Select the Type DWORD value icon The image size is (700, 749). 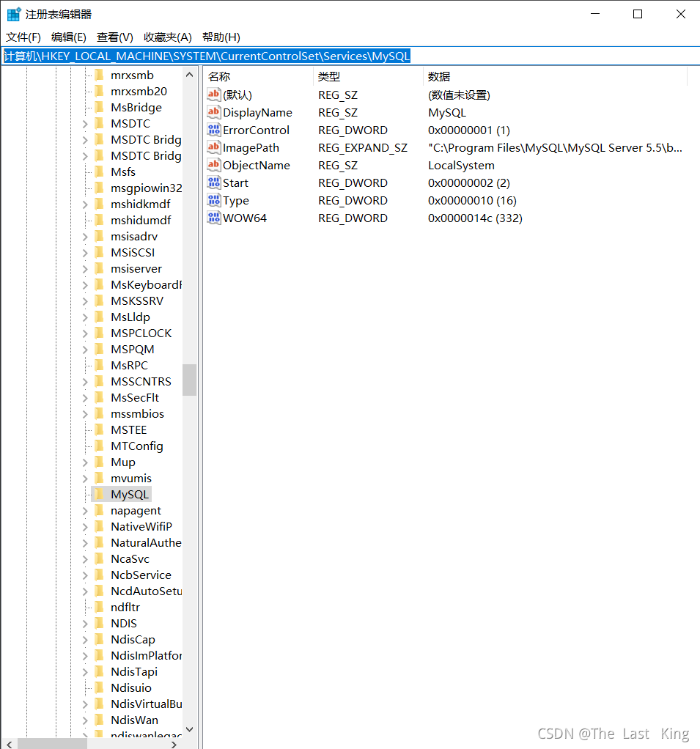pos(213,200)
